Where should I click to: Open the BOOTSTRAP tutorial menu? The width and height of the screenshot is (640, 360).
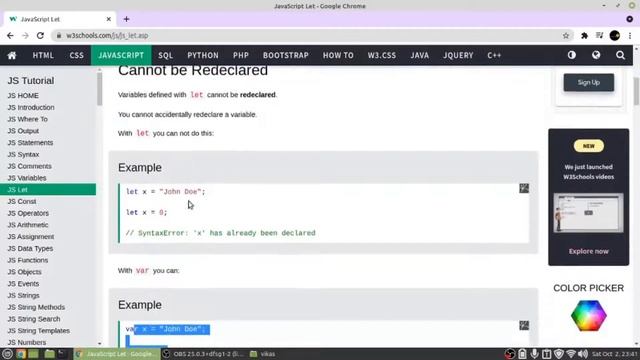coord(286,56)
